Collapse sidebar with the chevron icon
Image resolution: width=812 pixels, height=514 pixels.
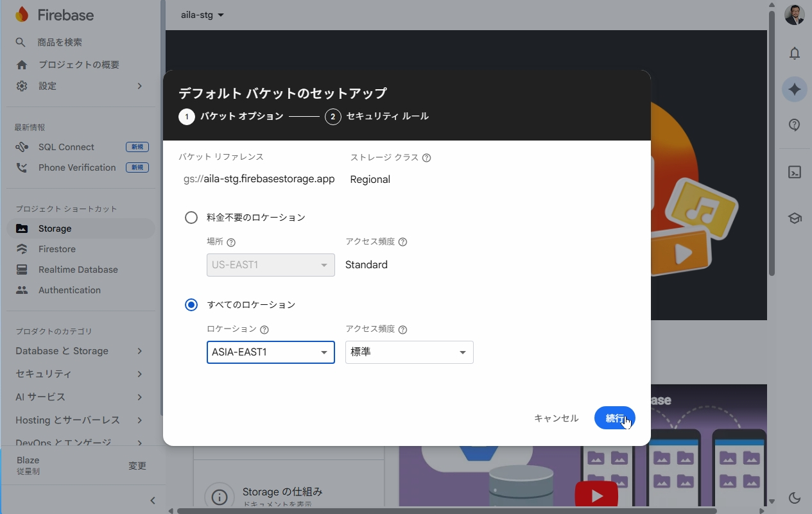point(153,501)
